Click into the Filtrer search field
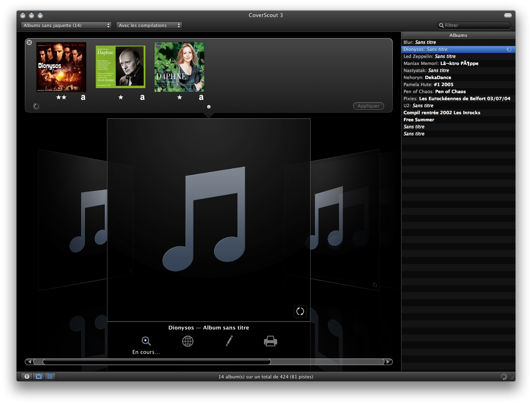The width and height of the screenshot is (532, 404). (x=474, y=25)
